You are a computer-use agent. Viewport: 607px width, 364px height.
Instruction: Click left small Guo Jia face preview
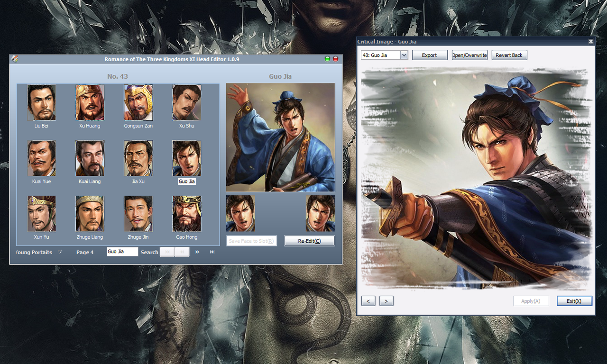[x=240, y=213]
